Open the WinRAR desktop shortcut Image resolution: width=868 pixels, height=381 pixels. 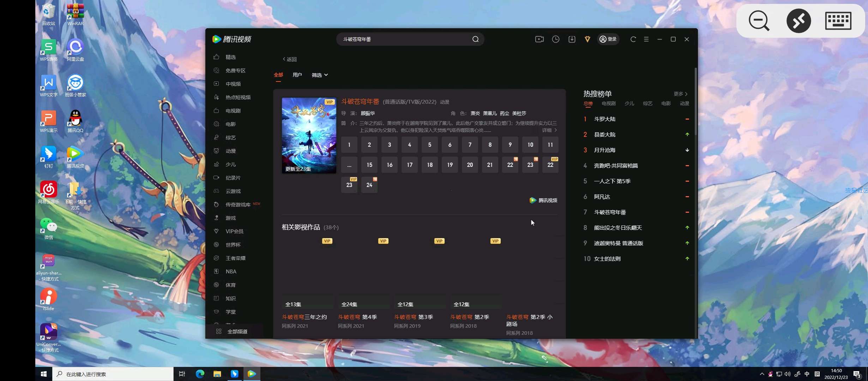(x=75, y=14)
